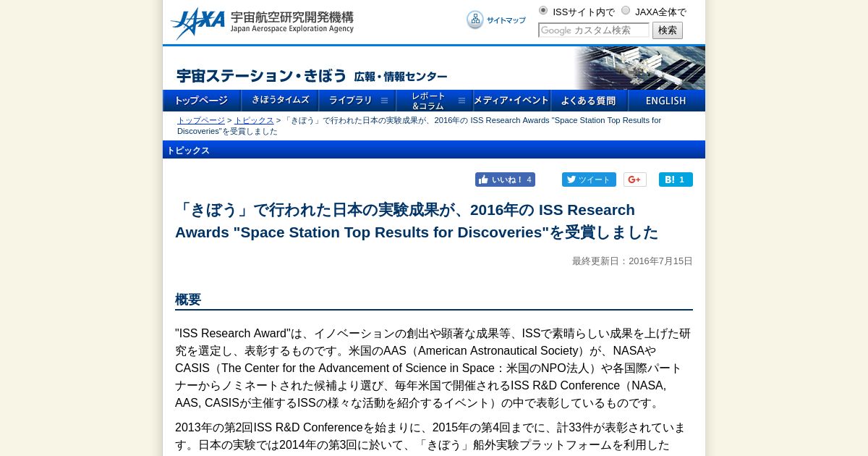868x456 pixels.
Task: Share via the Google+ button
Action: click(x=635, y=180)
